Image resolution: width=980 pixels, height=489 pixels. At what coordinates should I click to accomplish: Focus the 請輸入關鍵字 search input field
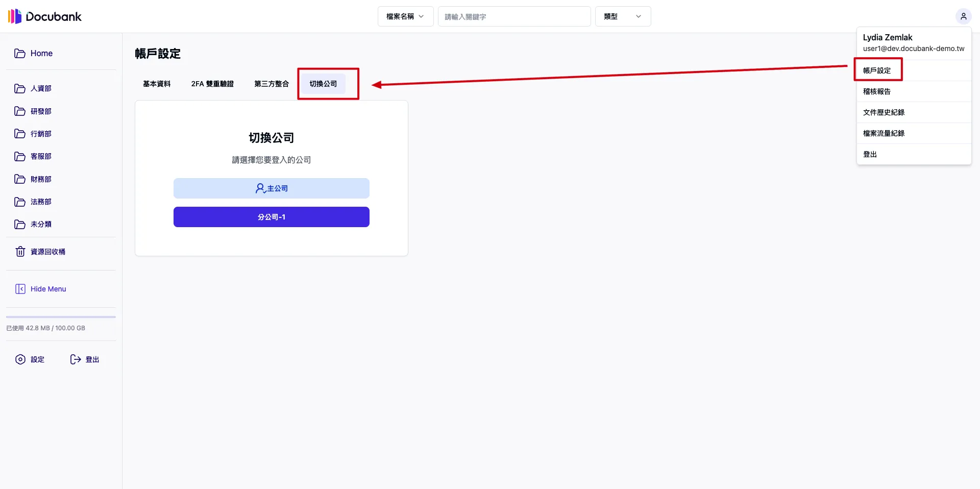coord(514,16)
